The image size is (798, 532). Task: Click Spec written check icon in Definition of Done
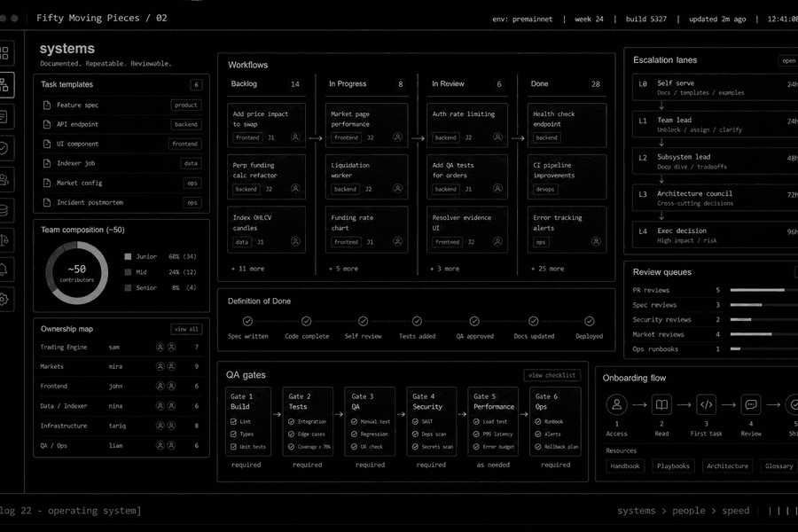click(x=247, y=321)
